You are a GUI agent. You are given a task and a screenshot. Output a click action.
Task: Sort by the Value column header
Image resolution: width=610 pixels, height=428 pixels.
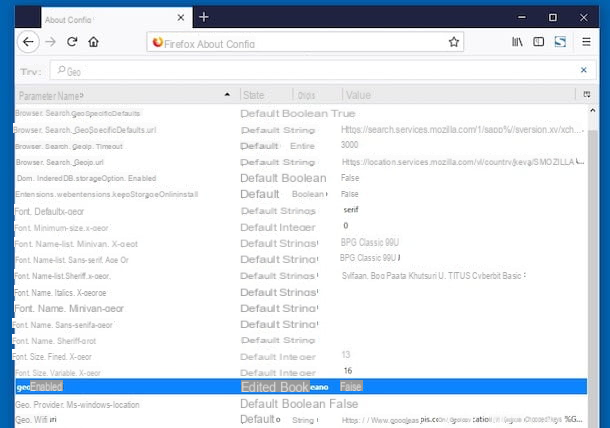click(458, 95)
